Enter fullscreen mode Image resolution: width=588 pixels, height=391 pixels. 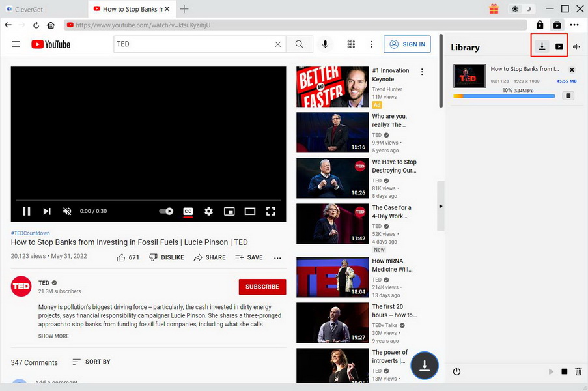[x=270, y=211]
